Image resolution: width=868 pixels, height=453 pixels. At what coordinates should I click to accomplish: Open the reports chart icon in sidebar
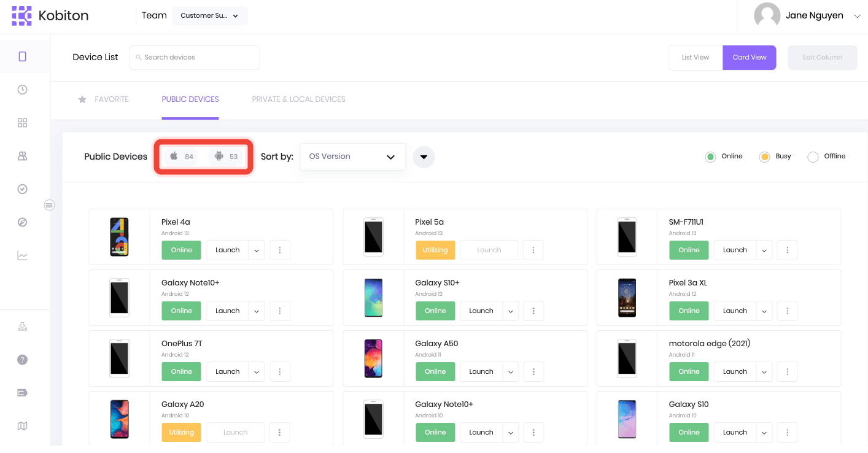click(23, 255)
